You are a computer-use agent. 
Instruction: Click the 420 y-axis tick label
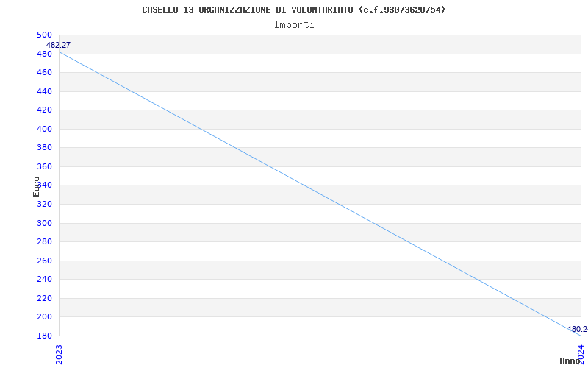(x=44, y=110)
